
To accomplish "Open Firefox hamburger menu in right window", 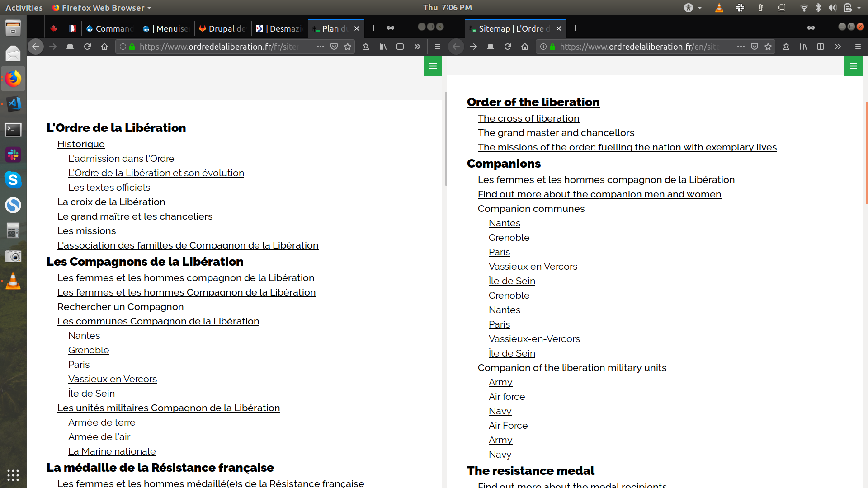I will pos(858,47).
